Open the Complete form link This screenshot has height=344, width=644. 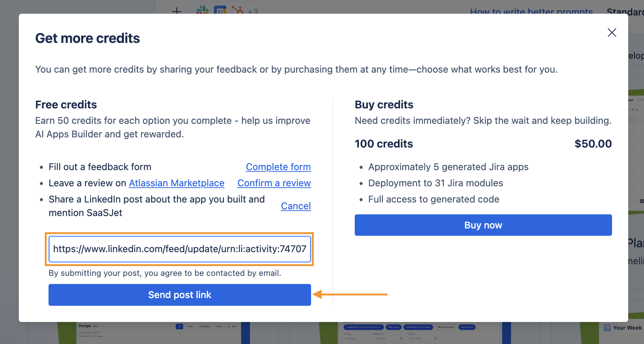(278, 167)
